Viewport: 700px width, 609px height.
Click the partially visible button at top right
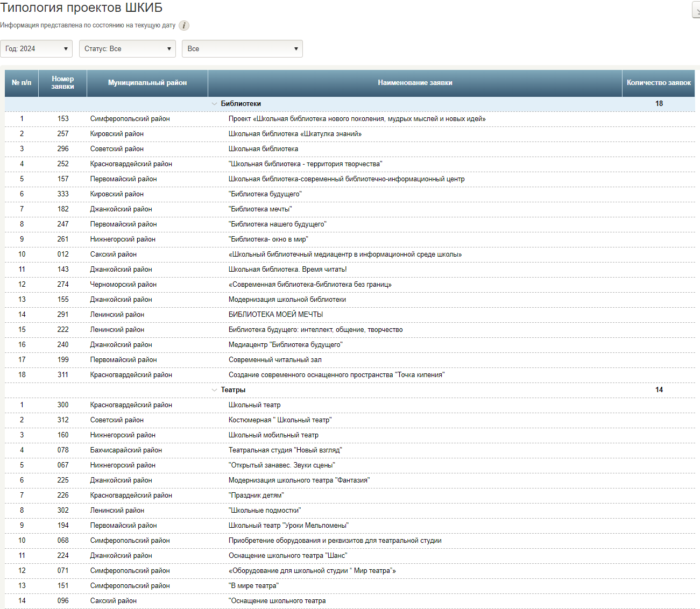coord(696,10)
